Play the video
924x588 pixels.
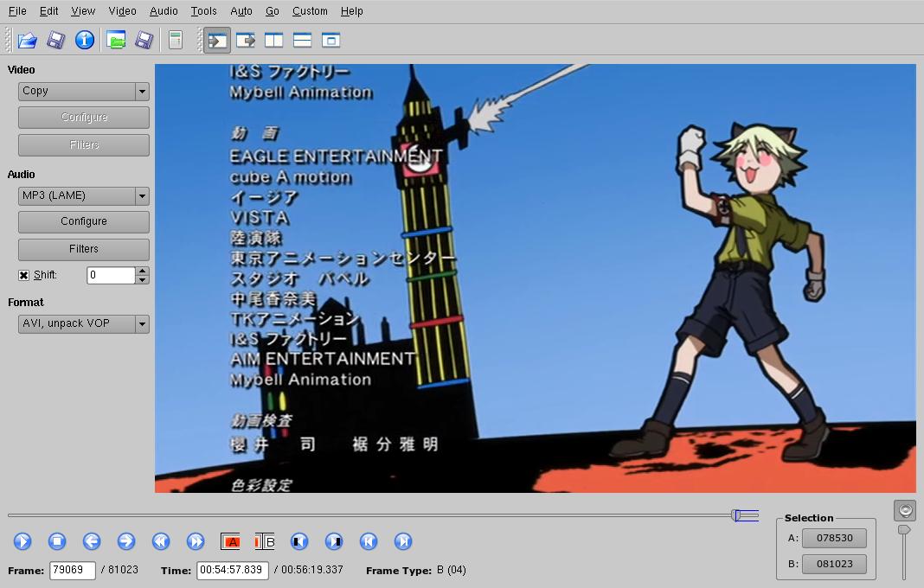[x=22, y=540]
